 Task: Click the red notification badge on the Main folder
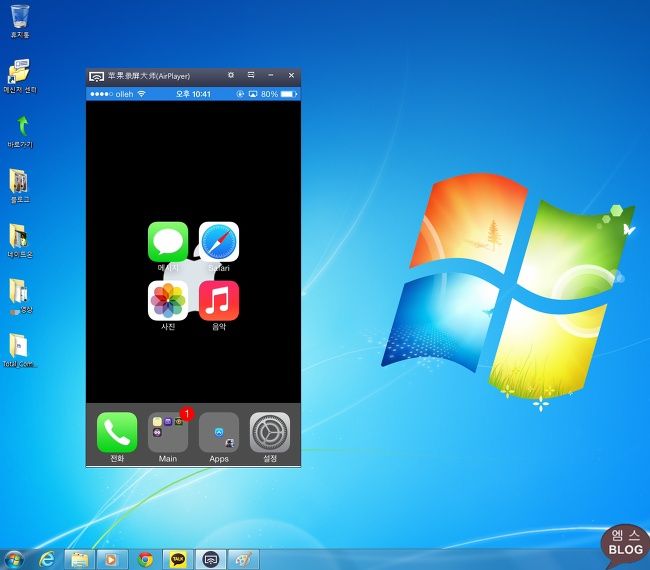click(187, 414)
